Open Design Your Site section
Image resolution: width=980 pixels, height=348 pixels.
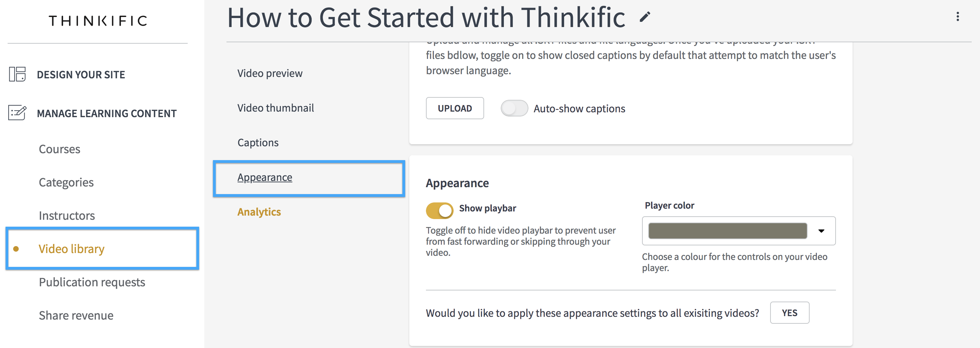click(81, 75)
